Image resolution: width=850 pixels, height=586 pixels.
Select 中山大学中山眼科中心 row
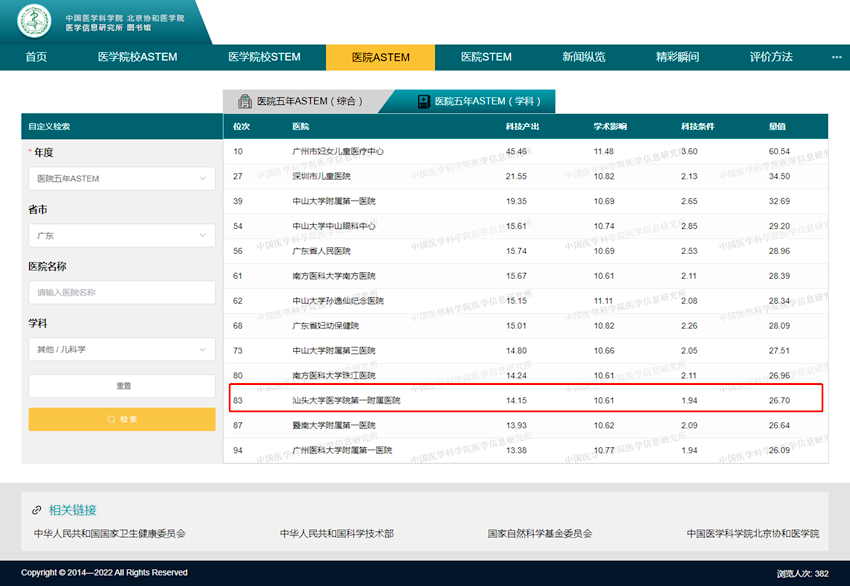526,226
